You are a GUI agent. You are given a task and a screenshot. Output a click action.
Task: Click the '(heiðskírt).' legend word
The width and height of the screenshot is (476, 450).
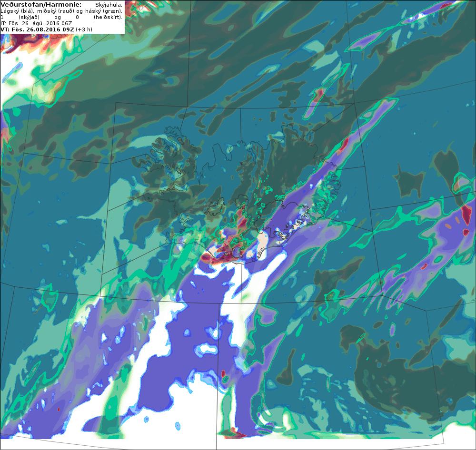coord(108,17)
